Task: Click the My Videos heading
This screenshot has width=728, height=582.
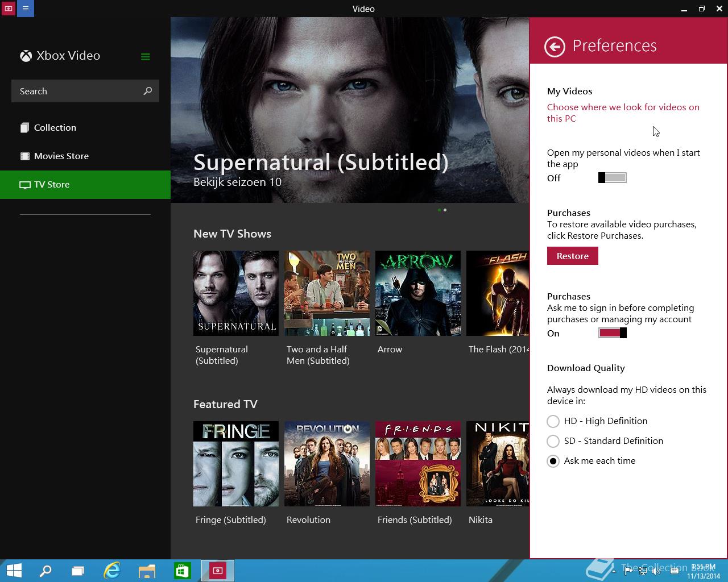Action: tap(569, 92)
